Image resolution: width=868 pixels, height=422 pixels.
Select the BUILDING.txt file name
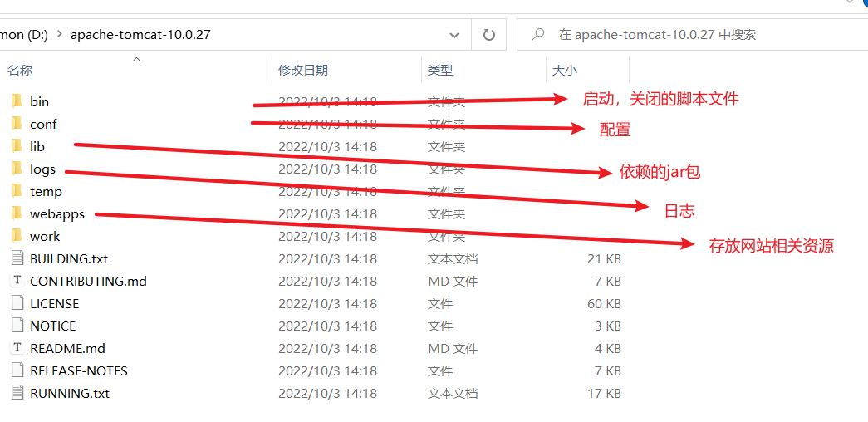[x=69, y=258]
